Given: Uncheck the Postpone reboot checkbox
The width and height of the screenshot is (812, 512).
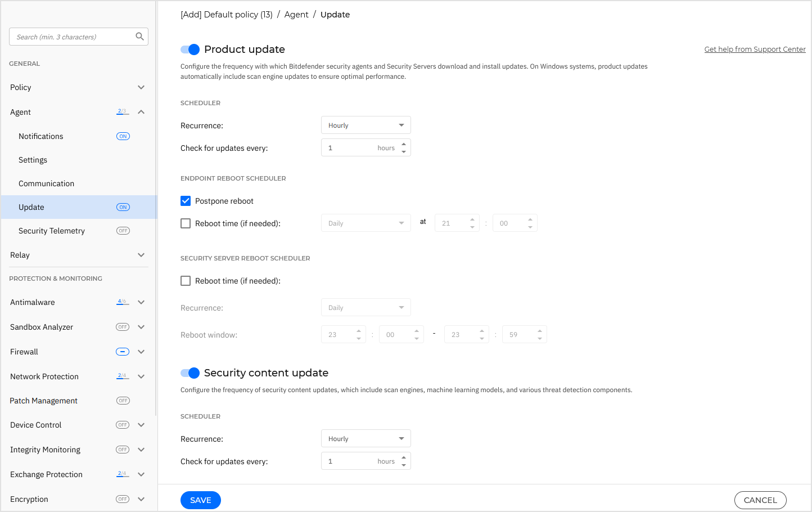Looking at the screenshot, I should (x=186, y=201).
